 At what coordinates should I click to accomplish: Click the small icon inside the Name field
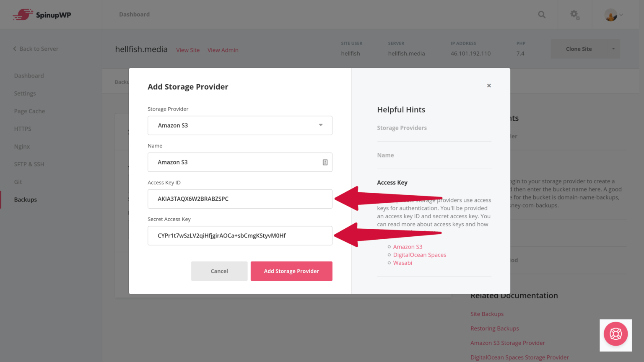click(x=325, y=162)
